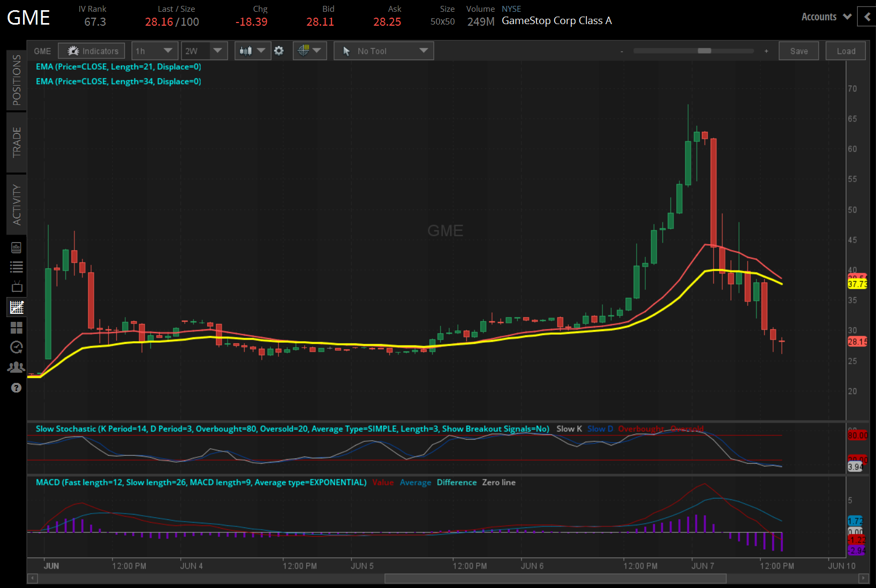Open the watchlist lines icon in sidebar
876x588 pixels.
[17, 267]
